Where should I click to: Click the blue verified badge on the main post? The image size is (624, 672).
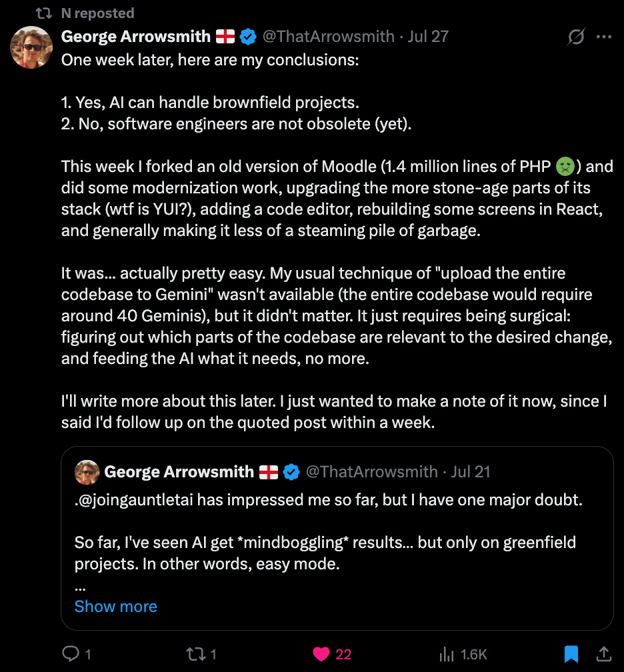(248, 37)
